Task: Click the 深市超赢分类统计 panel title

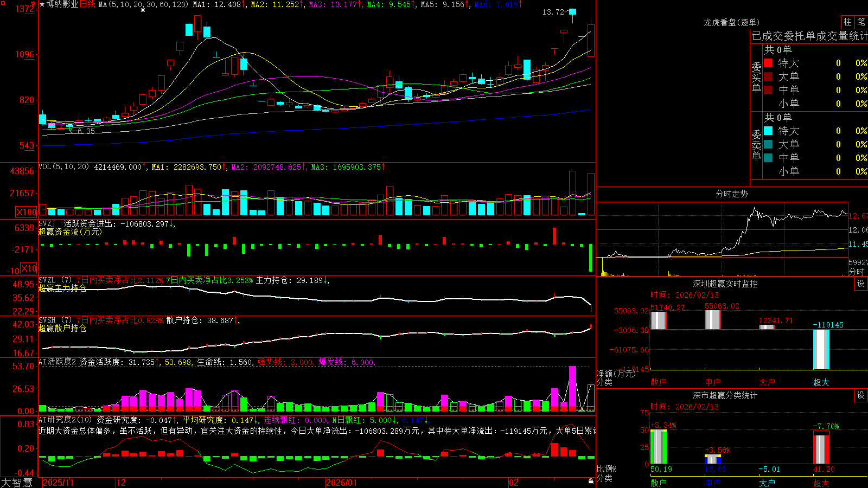Action: [x=725, y=395]
